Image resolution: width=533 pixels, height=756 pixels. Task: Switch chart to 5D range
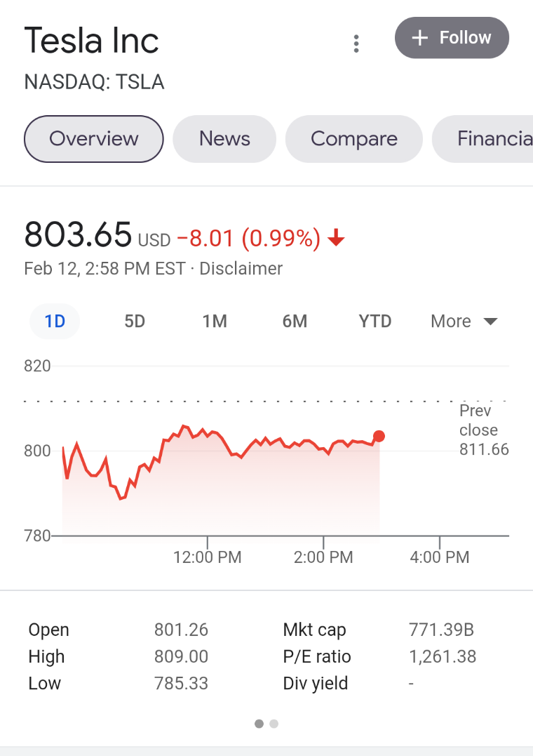coord(135,321)
